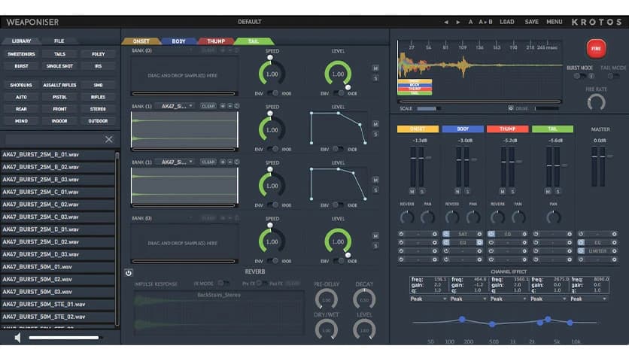The height and width of the screenshot is (364, 629).
Task: Open the FILE tab
Action: click(59, 41)
